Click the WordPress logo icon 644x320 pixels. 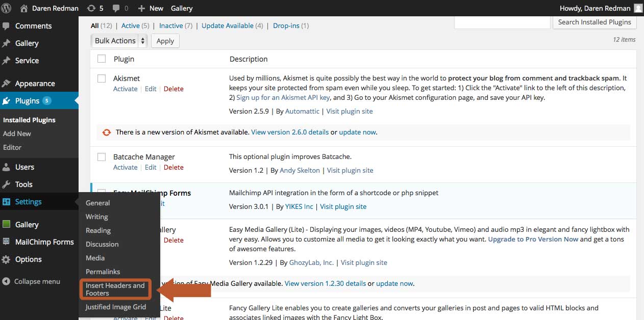[7, 8]
